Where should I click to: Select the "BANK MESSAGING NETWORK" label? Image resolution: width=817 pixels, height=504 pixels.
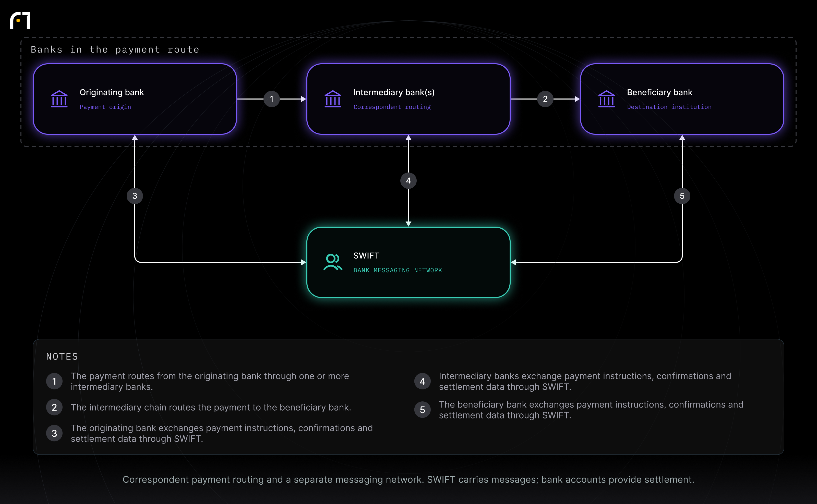coord(398,270)
